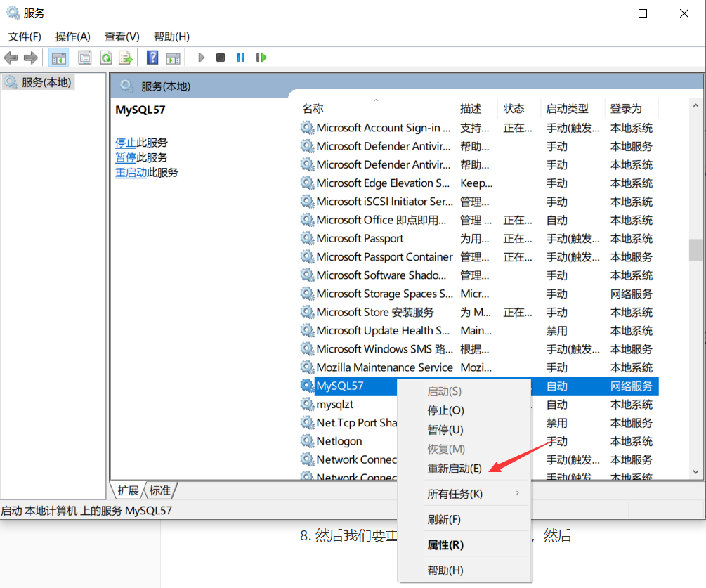
Task: Select Microsoft Update Health Service row
Action: coord(478,330)
